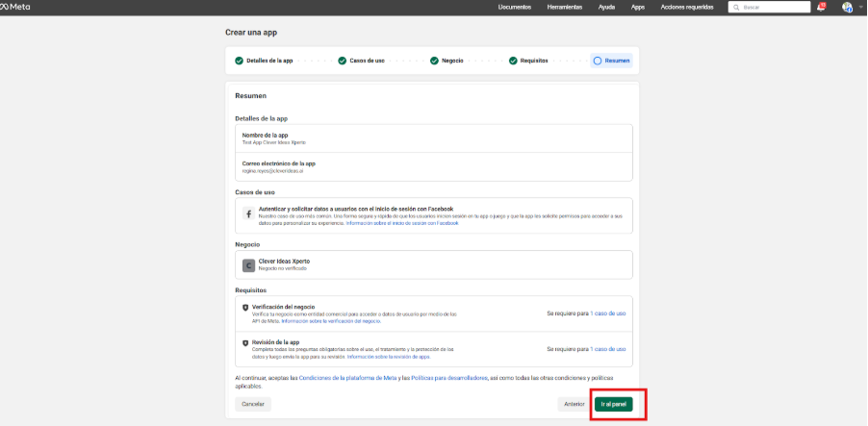Click the Anterior button

point(574,404)
